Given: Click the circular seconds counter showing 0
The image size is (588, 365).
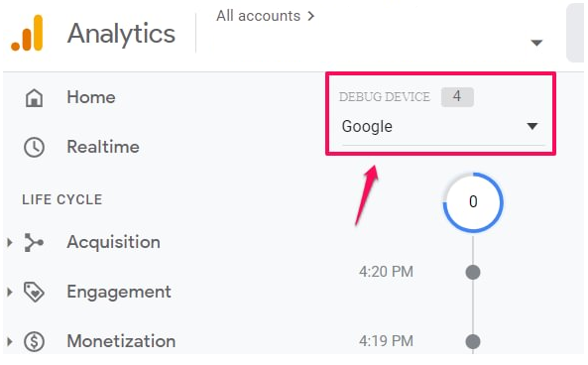Looking at the screenshot, I should [473, 202].
